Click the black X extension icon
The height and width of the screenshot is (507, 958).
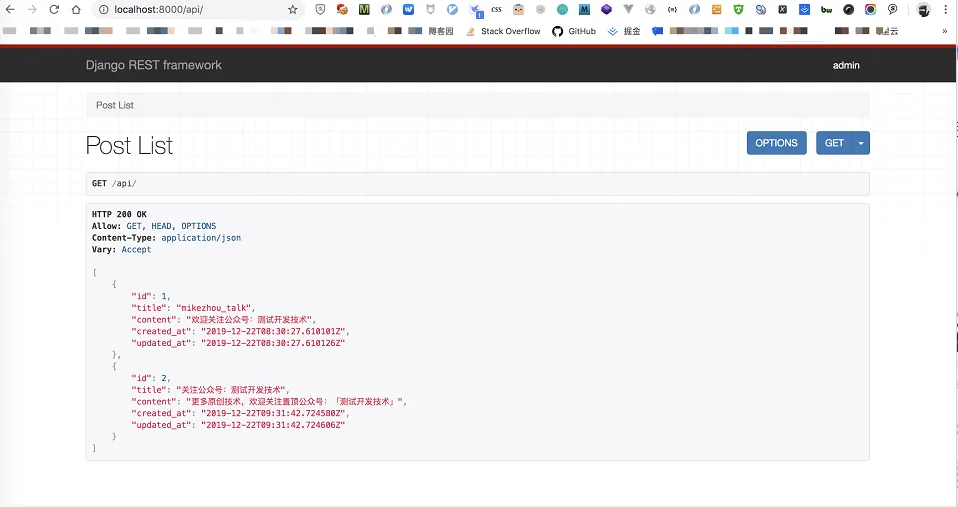[x=782, y=9]
